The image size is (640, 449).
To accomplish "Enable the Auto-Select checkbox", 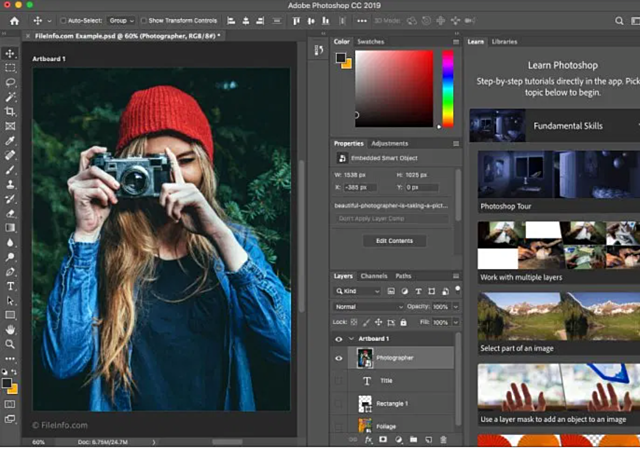I will pyautogui.click(x=63, y=21).
